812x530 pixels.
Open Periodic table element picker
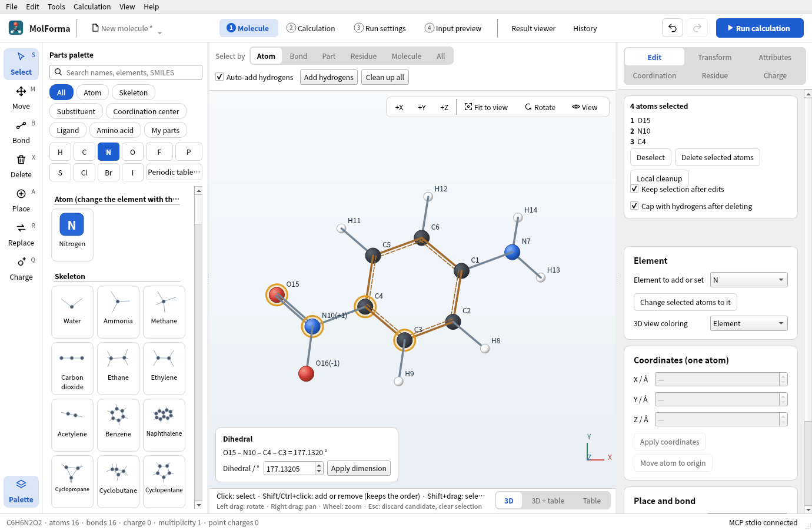tap(174, 172)
